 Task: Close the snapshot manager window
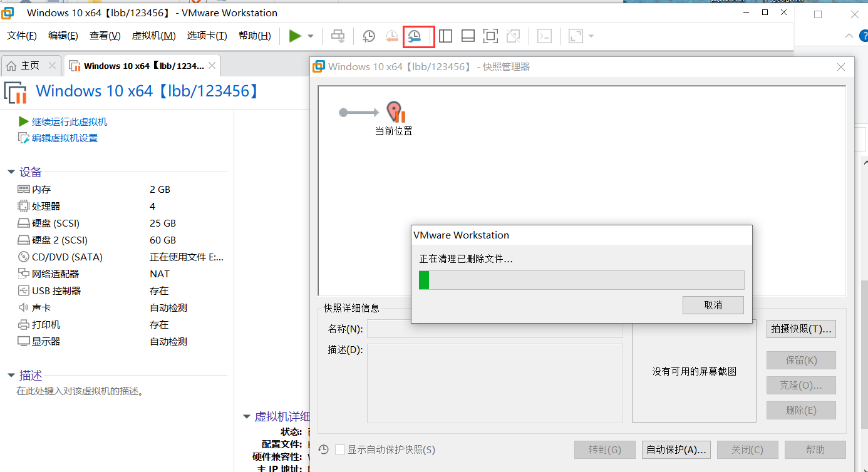[841, 67]
